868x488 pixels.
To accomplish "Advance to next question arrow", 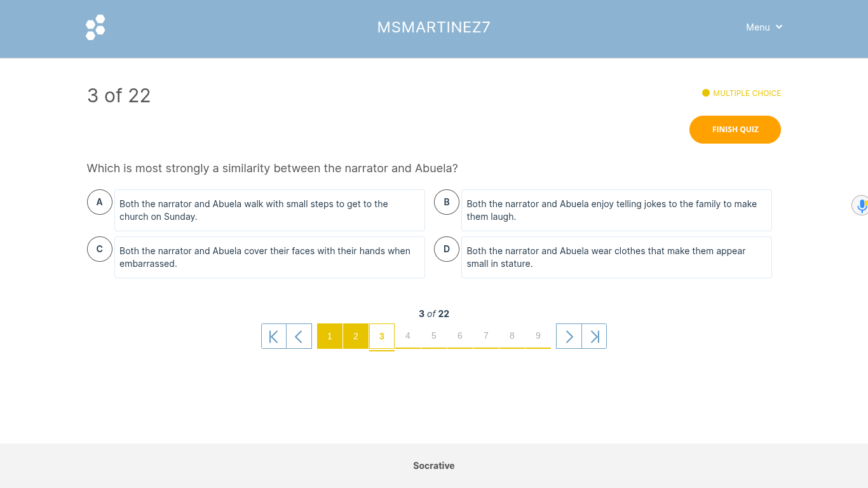I will pyautogui.click(x=569, y=336).
